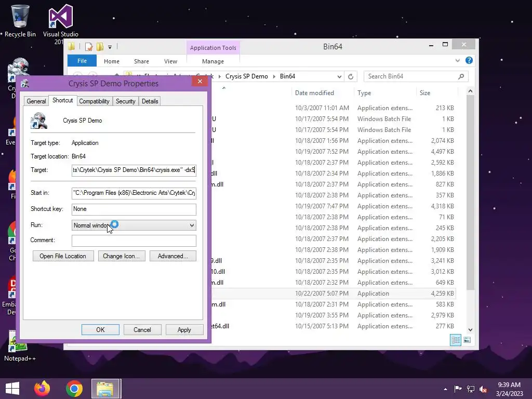Viewport: 532px width, 399px height.
Task: Click the Windows Start button
Action: tap(12, 389)
